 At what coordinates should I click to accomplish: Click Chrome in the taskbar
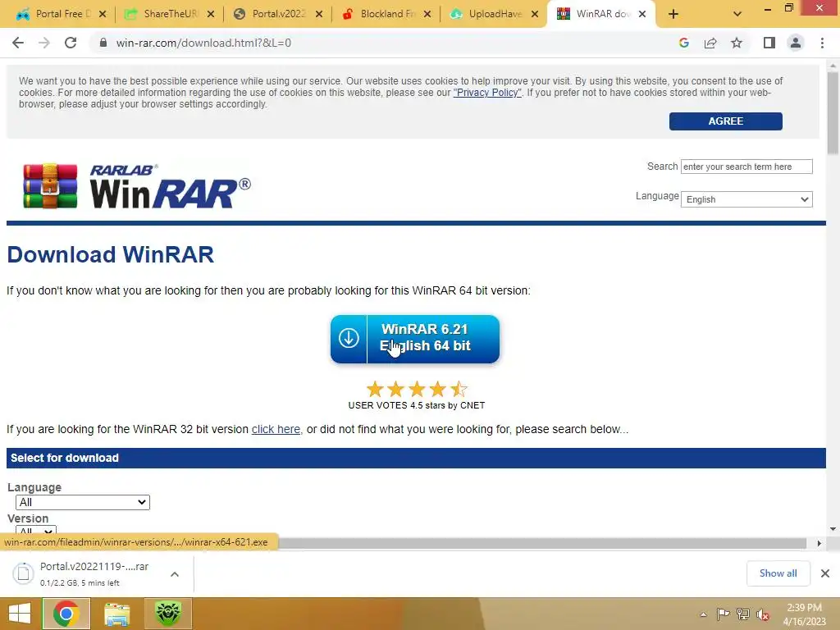pyautogui.click(x=66, y=614)
